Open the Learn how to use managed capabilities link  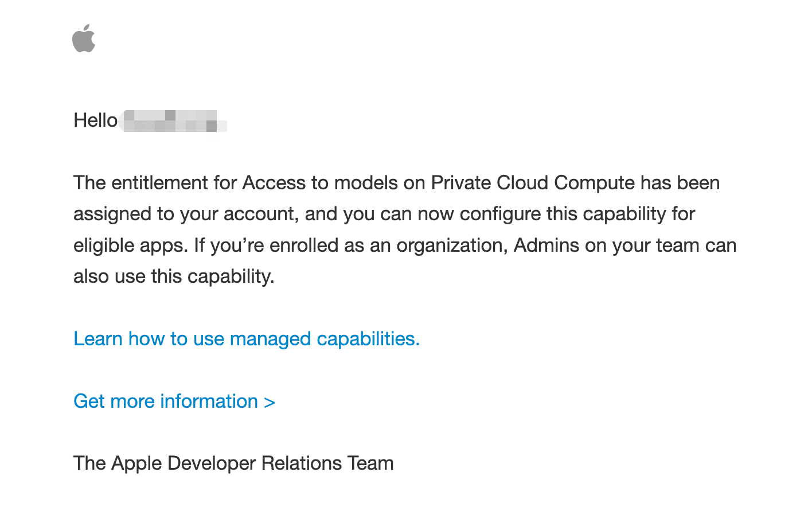pos(247,339)
